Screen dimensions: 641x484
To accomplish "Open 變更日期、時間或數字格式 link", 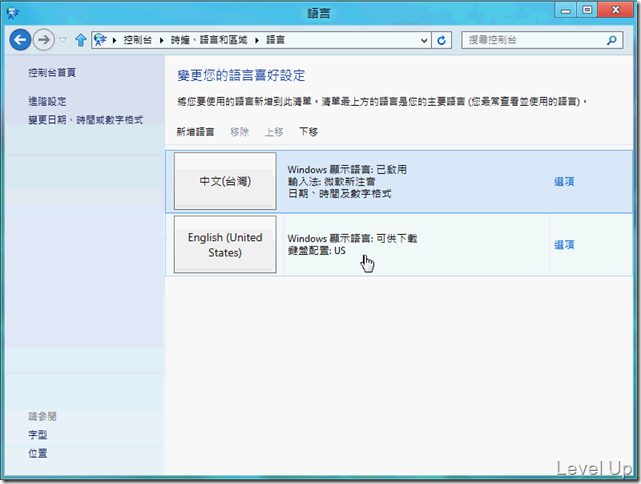I will (x=86, y=120).
